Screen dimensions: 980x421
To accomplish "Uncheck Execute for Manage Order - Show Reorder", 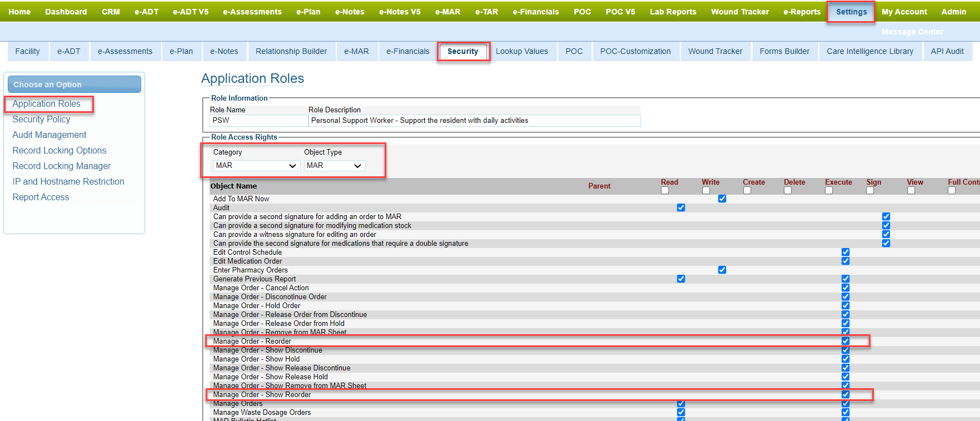I will click(845, 394).
